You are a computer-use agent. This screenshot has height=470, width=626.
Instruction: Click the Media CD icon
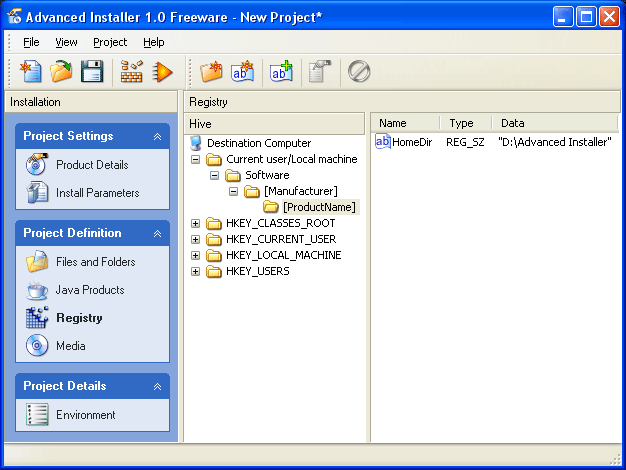tap(37, 346)
